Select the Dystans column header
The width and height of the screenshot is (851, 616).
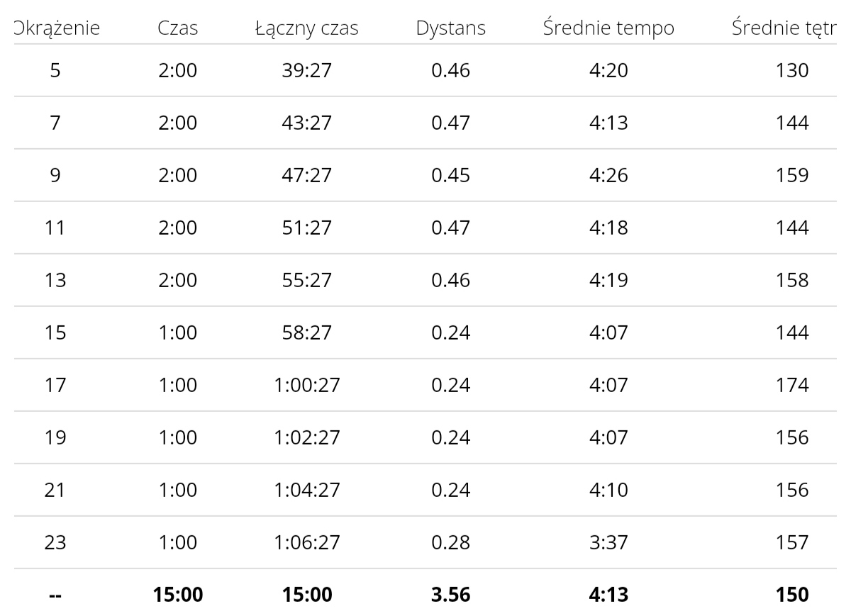pos(451,29)
